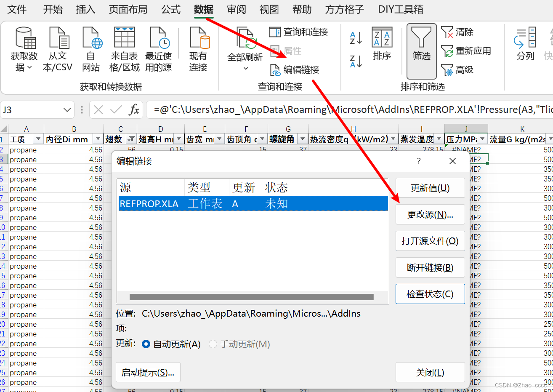Open the 工质 column filter dropdown
Image resolution: width=553 pixels, height=392 pixels.
pyautogui.click(x=37, y=139)
